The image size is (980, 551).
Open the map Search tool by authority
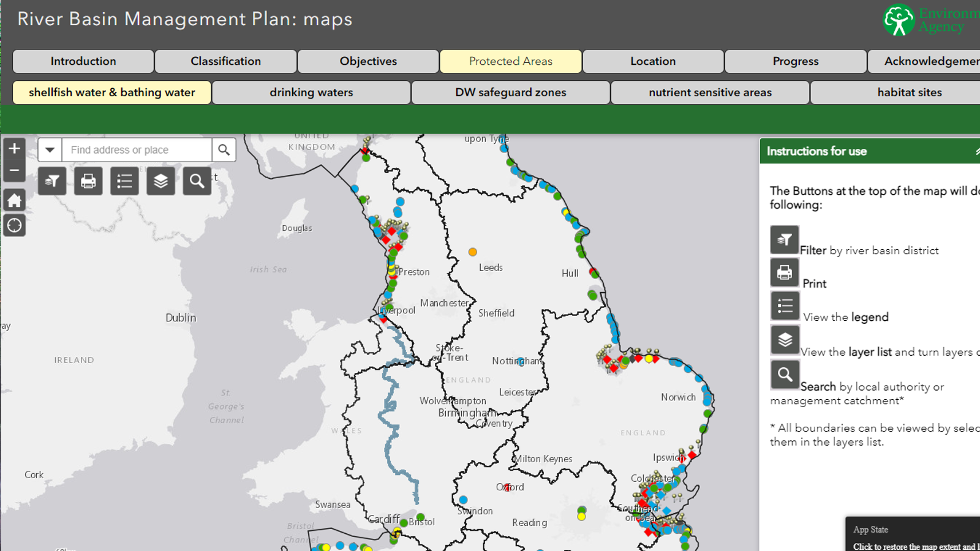click(197, 181)
